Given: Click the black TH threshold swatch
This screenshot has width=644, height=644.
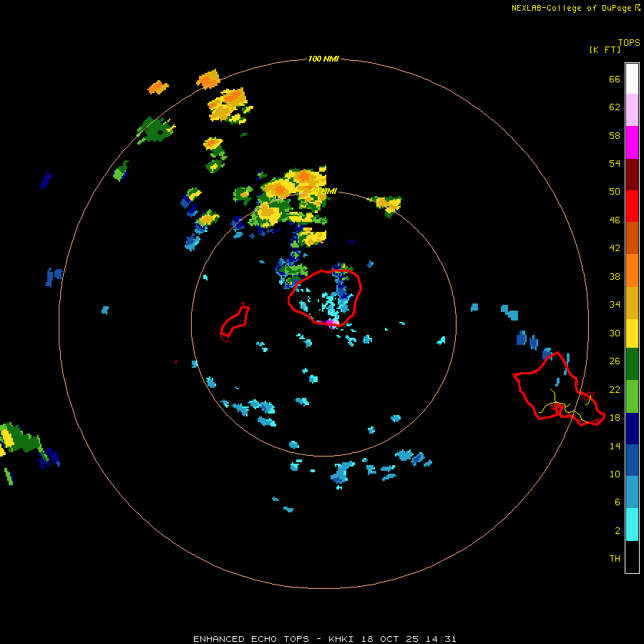Looking at the screenshot, I should [632, 557].
